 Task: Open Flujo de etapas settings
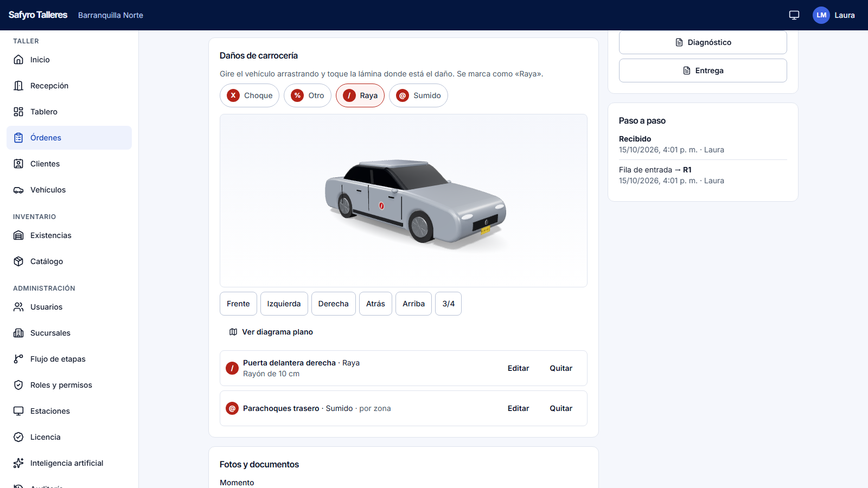[69, 359]
